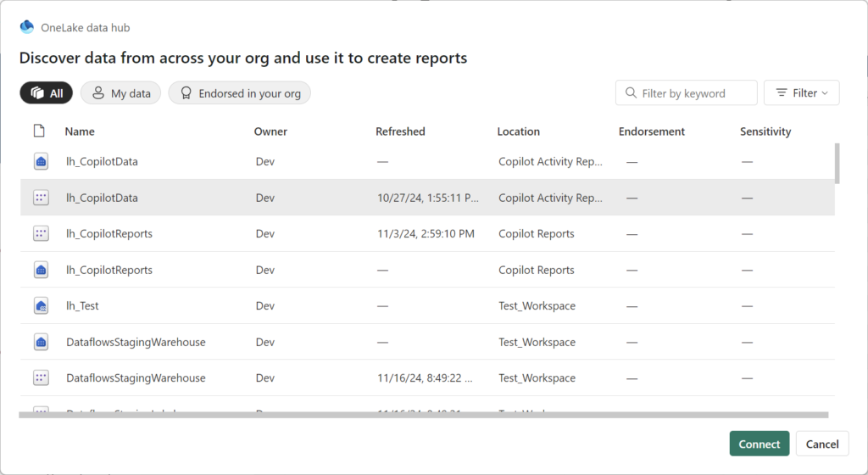The image size is (868, 475).
Task: Select the All filter tab
Action: (47, 93)
